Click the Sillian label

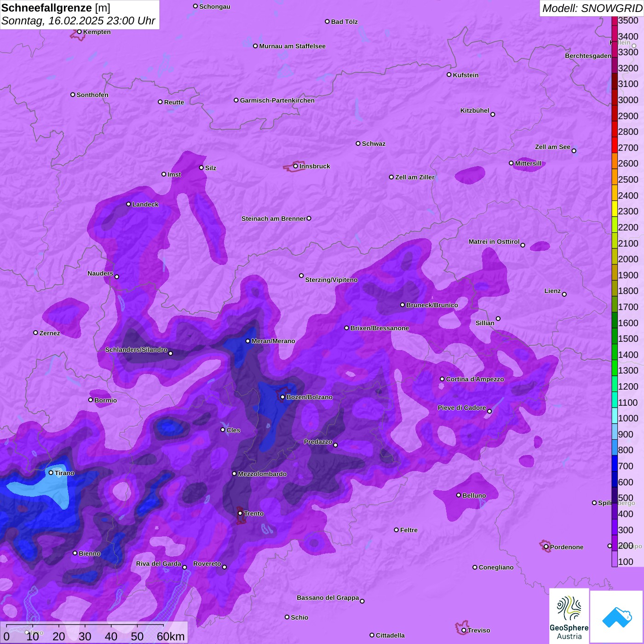coord(485,323)
